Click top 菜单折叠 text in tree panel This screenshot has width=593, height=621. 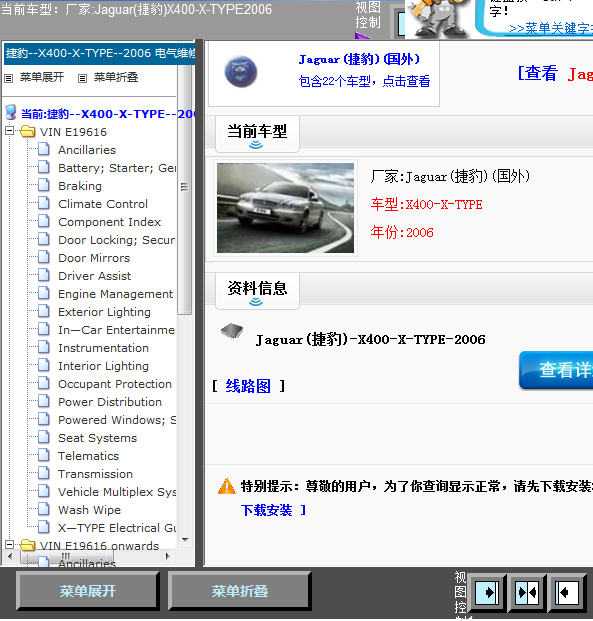(x=116, y=77)
